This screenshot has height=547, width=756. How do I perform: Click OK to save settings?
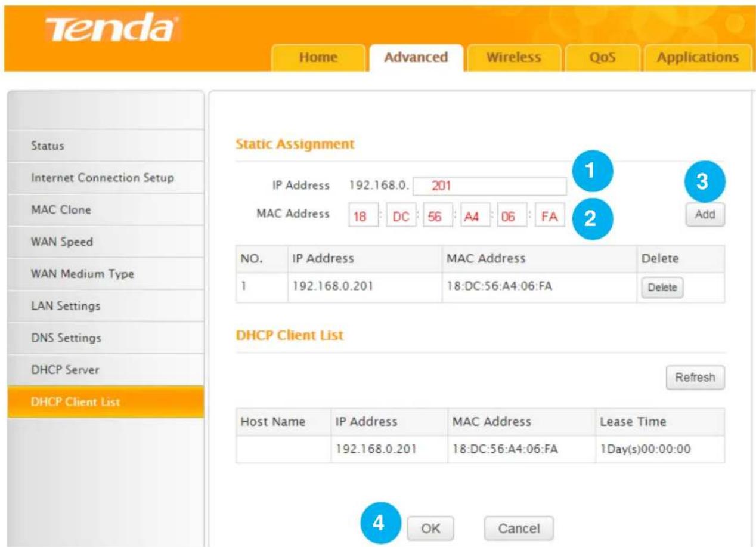click(x=430, y=529)
